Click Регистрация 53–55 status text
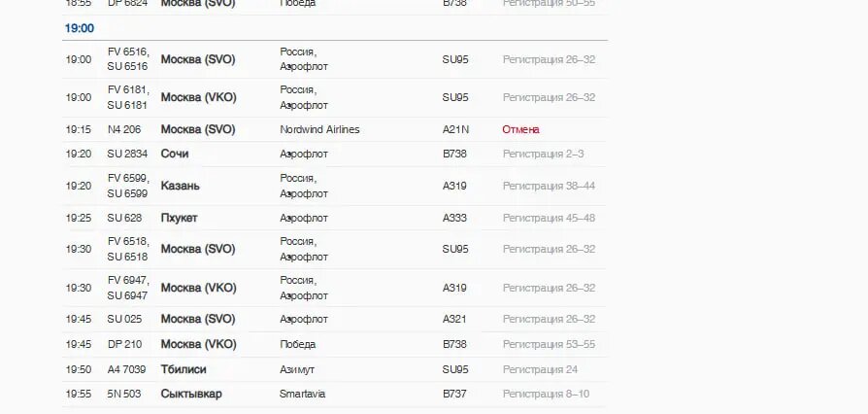 [x=549, y=344]
